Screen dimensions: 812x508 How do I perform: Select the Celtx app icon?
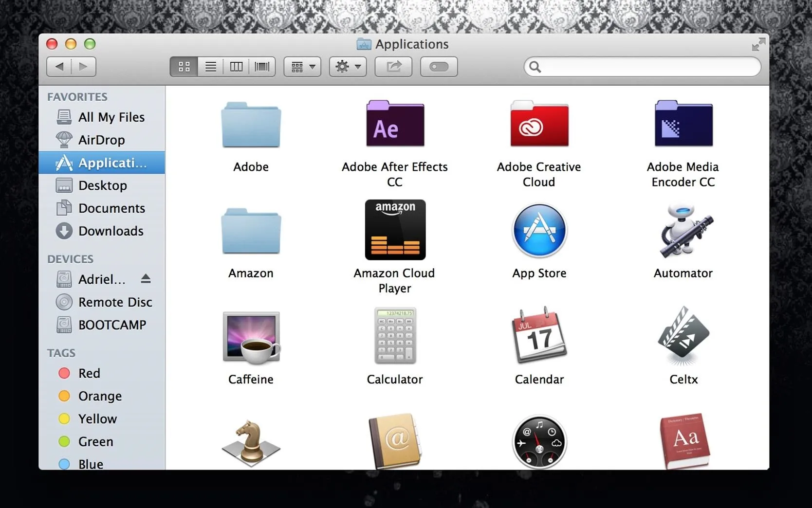[x=683, y=336]
